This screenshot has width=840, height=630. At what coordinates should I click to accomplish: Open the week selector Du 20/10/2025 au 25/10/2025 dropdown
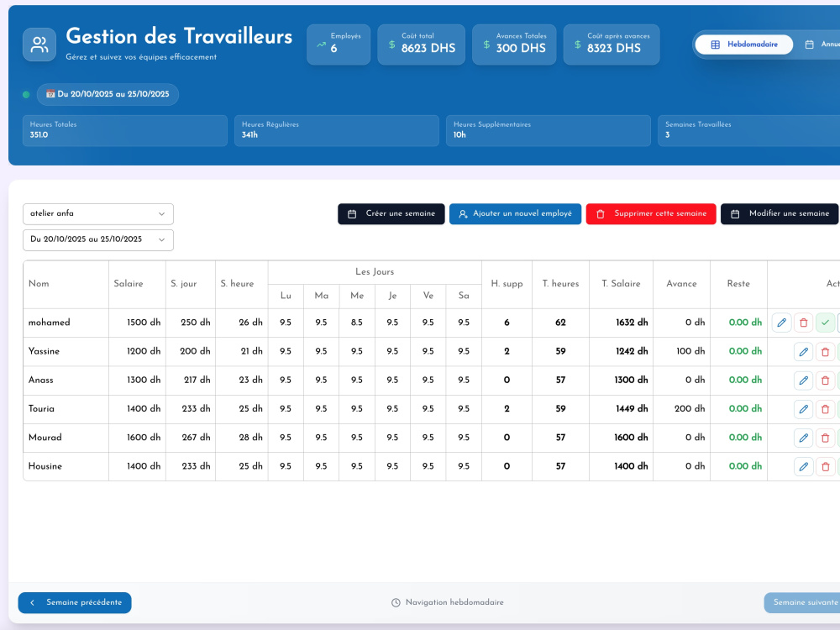98,240
